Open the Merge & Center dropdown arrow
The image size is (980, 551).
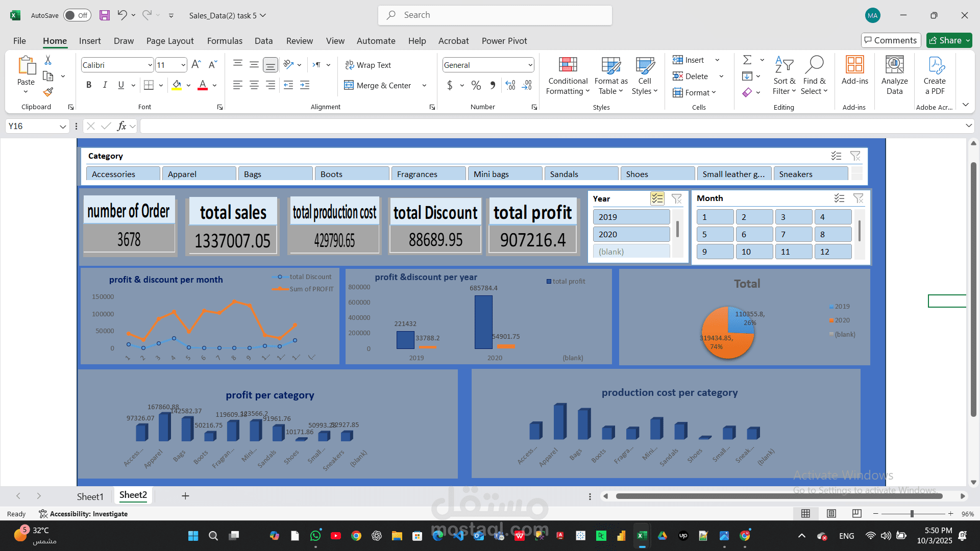coord(424,85)
